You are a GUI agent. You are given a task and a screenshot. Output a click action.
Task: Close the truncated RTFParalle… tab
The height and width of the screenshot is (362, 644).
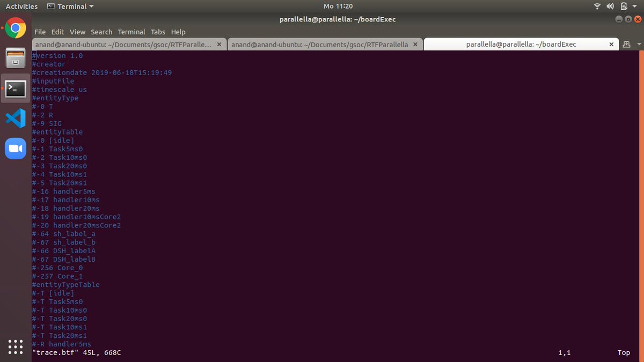[x=220, y=45]
